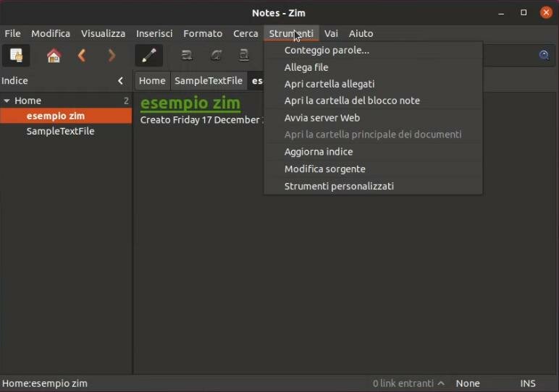Go to the Home page icon

point(54,56)
